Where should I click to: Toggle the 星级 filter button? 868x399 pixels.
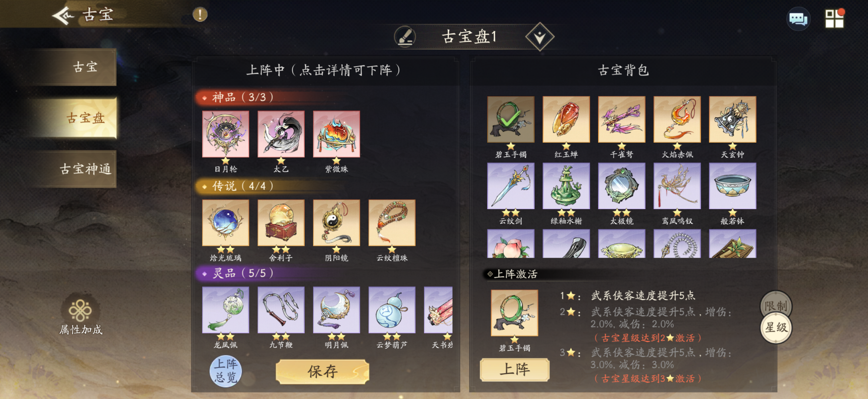[x=776, y=327]
